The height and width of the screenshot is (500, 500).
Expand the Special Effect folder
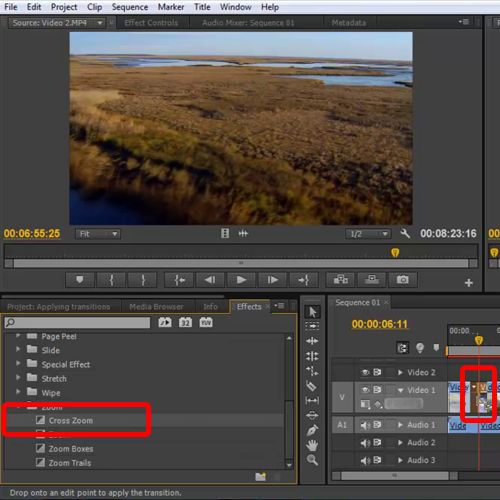pyautogui.click(x=18, y=363)
